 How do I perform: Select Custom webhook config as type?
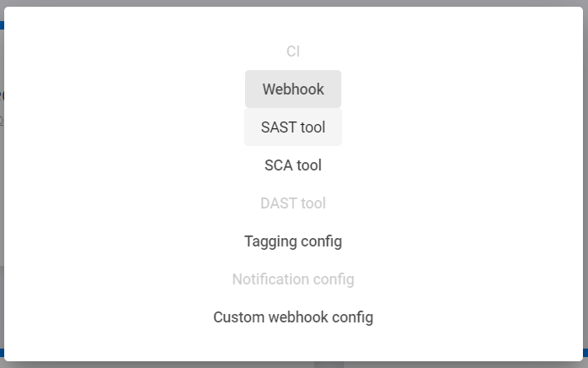pyautogui.click(x=293, y=317)
